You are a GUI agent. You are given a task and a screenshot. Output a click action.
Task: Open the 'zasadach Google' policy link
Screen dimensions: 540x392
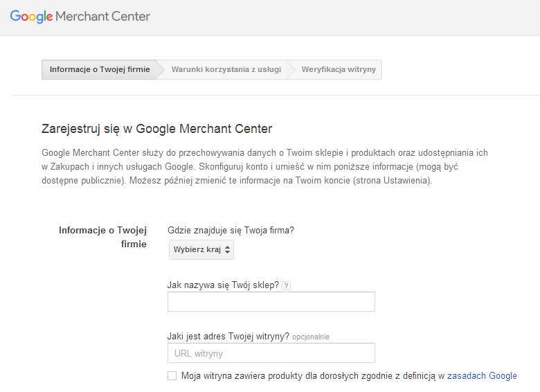point(482,376)
